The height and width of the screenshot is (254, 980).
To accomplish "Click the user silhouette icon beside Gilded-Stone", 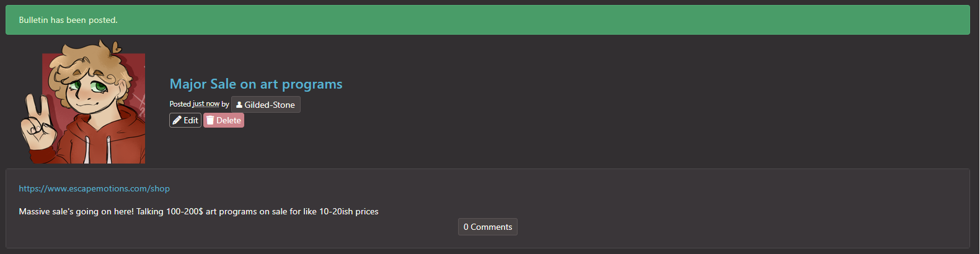I will 239,105.
